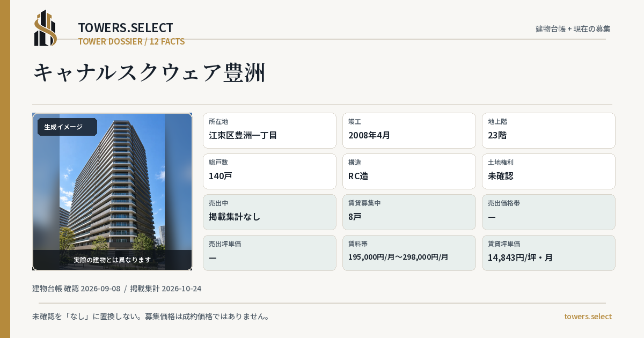The width and height of the screenshot is (644, 338).
Task: Open the generated building image thumbnail
Action: [x=112, y=192]
